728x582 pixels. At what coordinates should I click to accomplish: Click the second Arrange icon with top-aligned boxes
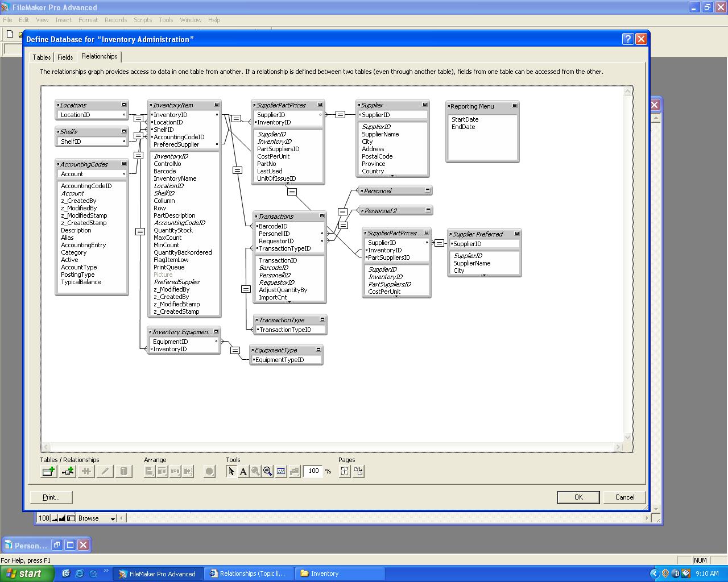163,471
